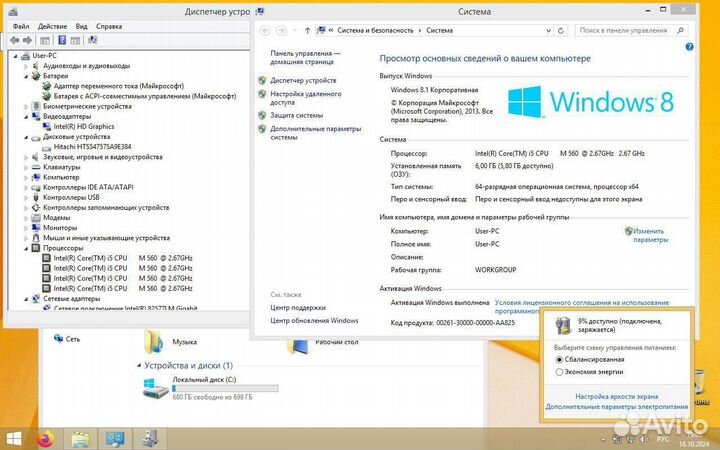Select Сетевые адаптеры tree item

[x=71, y=298]
